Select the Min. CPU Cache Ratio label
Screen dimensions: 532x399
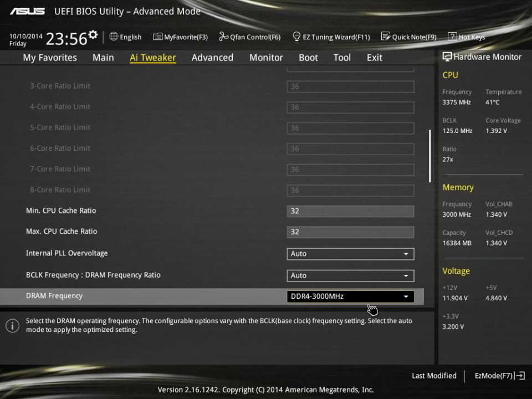61,211
